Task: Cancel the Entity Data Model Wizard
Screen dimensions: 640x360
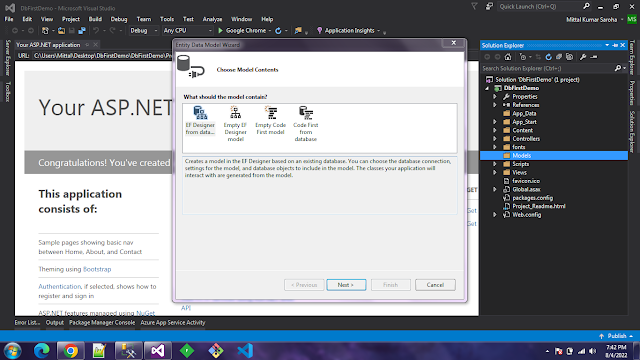Action: pos(435,285)
